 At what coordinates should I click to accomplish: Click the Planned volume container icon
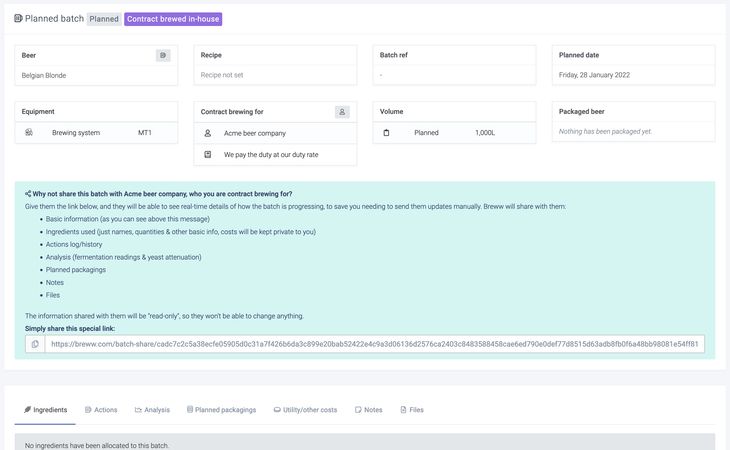(x=387, y=132)
